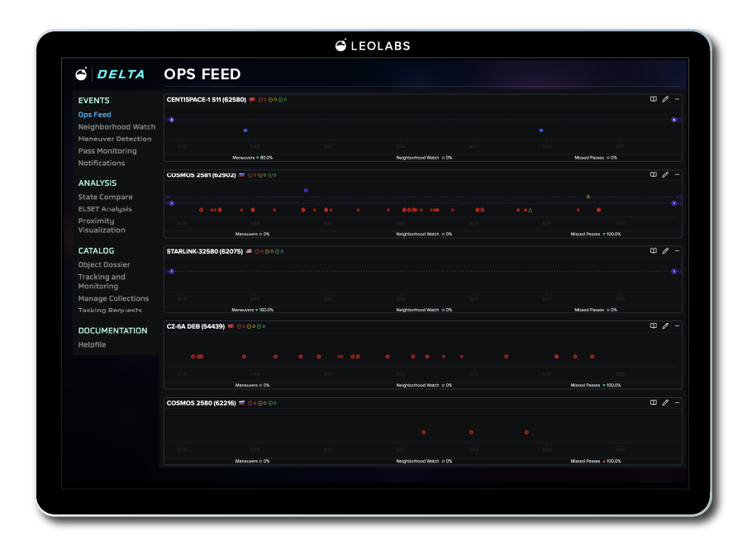This screenshot has width=747, height=560.
Task: Open State Compare analysis
Action: click(105, 197)
